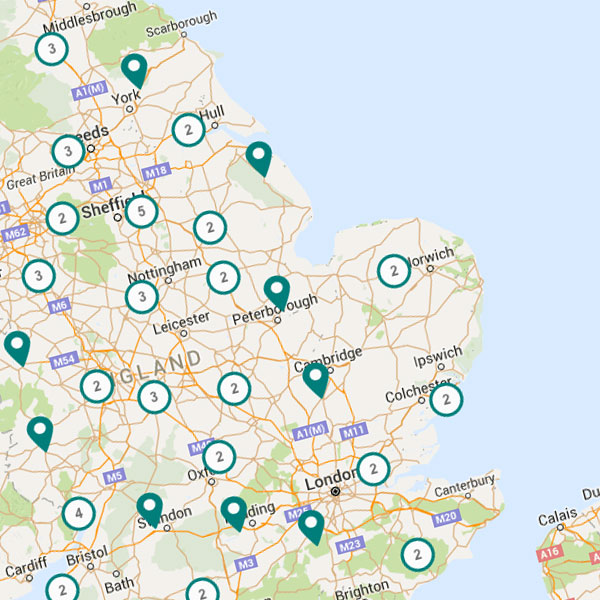Click the Bath label
The height and width of the screenshot is (600, 600).
[119, 585]
